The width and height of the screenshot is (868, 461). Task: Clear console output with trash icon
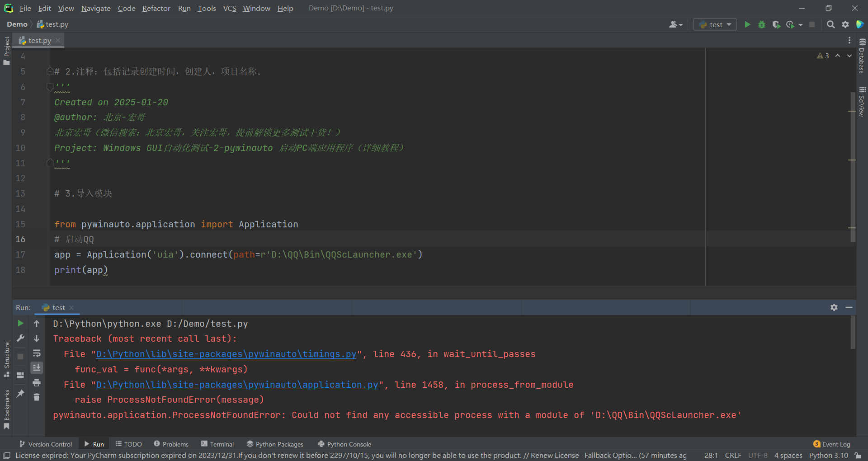(37, 397)
